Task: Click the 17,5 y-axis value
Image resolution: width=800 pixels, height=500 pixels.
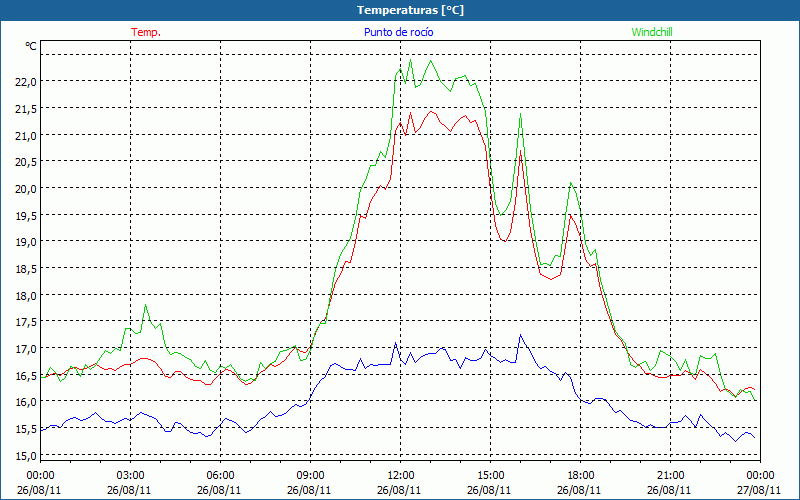Action: click(x=25, y=322)
